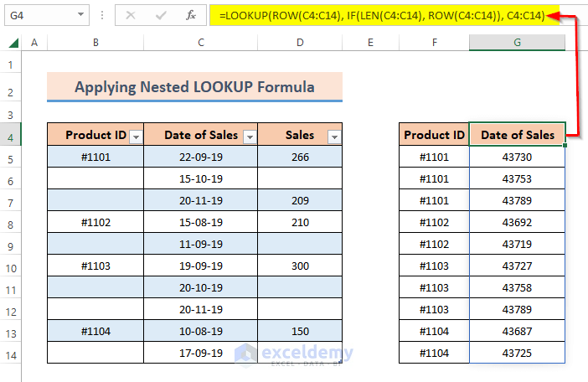This screenshot has height=382, width=588.
Task: Select sales value 150
Action: [x=300, y=331]
